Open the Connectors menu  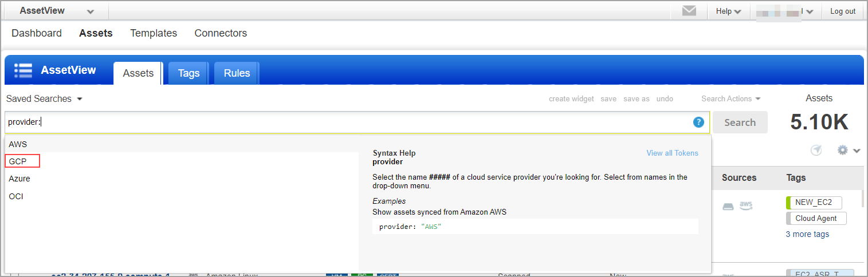(x=221, y=33)
